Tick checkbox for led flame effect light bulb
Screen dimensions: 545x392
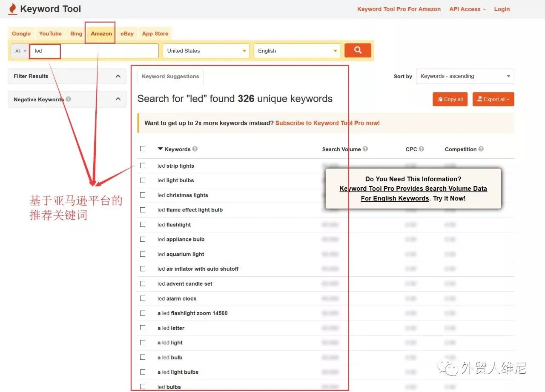143,210
